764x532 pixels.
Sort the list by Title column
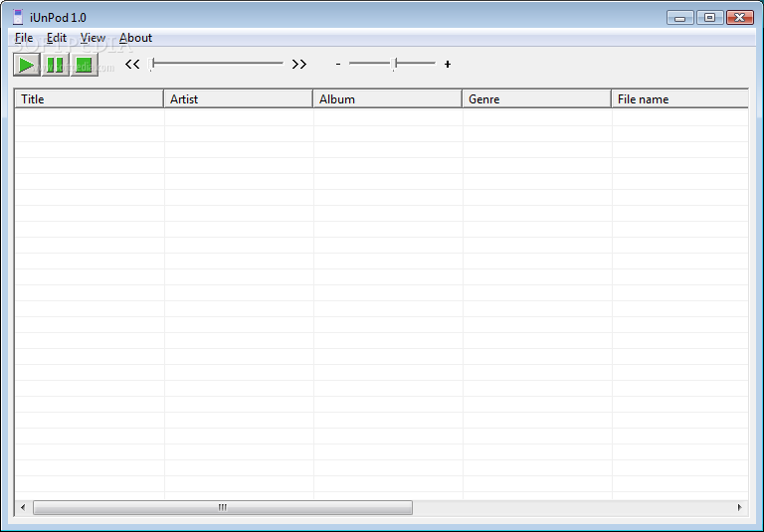pyautogui.click(x=89, y=99)
